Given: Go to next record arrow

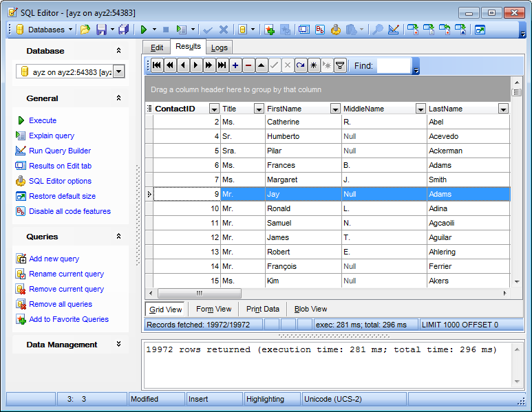Looking at the screenshot, I should tap(195, 65).
